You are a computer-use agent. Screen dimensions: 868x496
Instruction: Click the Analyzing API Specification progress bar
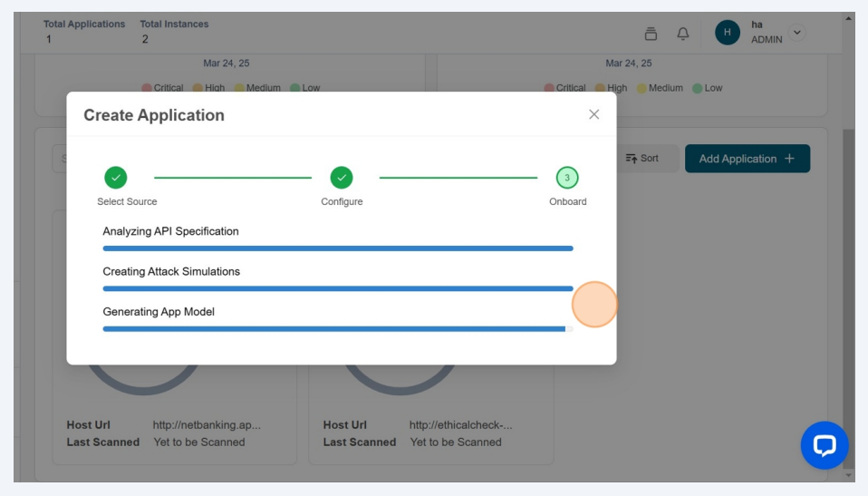[x=337, y=248]
